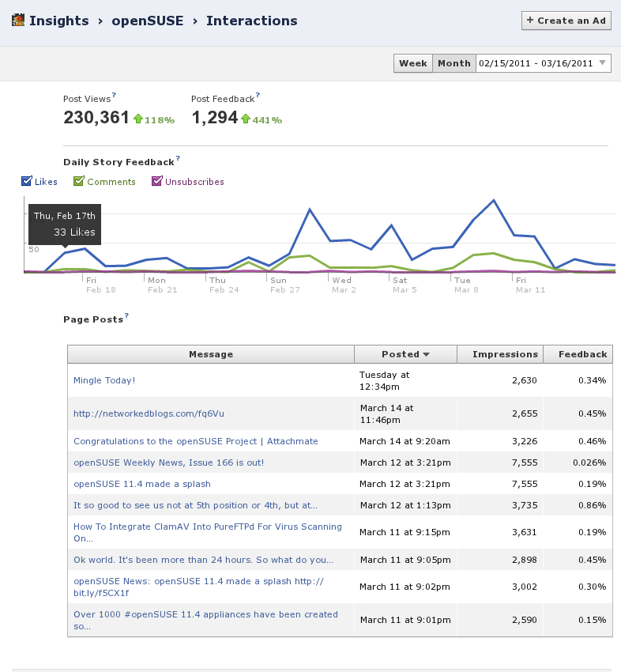Screen dimensions: 621x672
Task: Click the green up arrow beside 118%
Action: point(137,119)
